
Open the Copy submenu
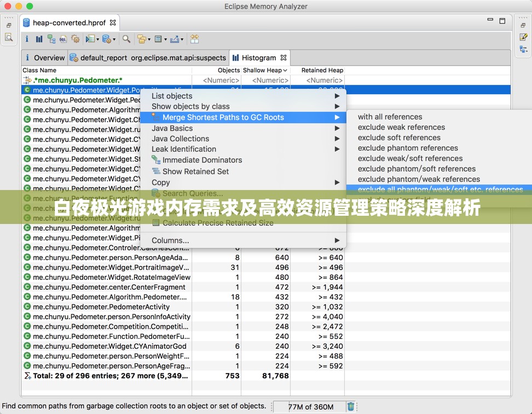pyautogui.click(x=243, y=182)
